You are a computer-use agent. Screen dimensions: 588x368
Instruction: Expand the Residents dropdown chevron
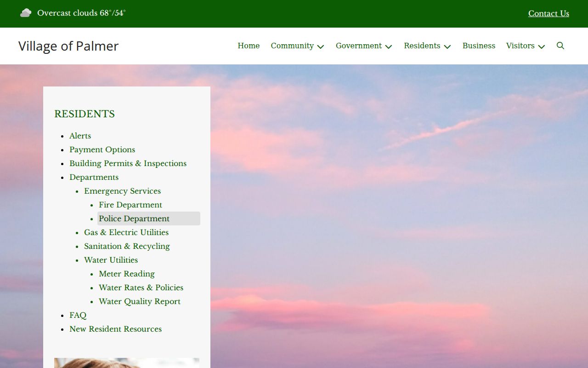(x=447, y=46)
